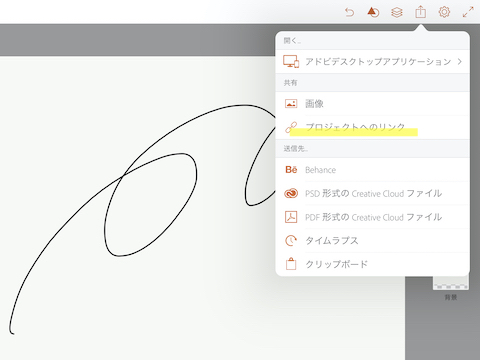480x360 pixels.
Task: Click the share export icon
Action: click(421, 12)
